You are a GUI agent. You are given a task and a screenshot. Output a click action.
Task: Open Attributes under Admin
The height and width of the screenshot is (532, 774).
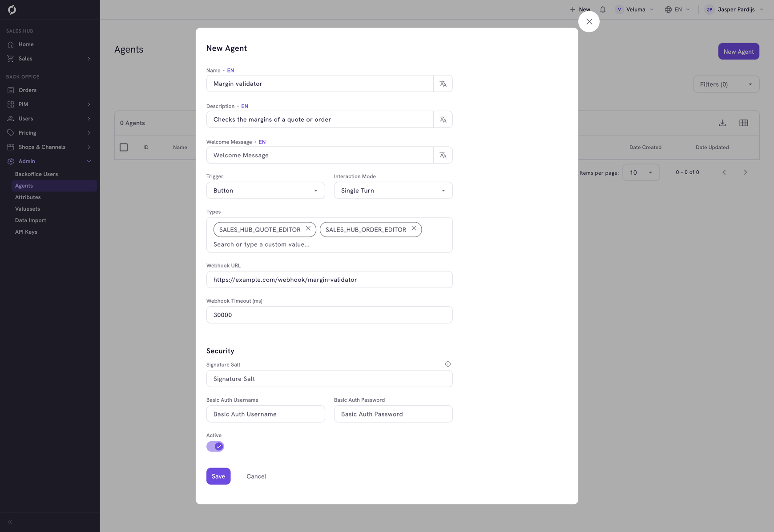(28, 197)
